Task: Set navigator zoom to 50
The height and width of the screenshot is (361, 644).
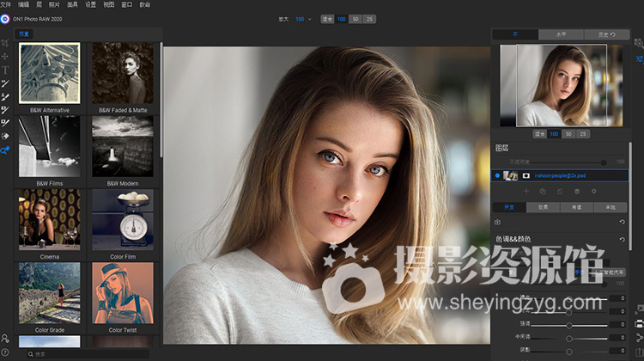Action: tap(568, 134)
